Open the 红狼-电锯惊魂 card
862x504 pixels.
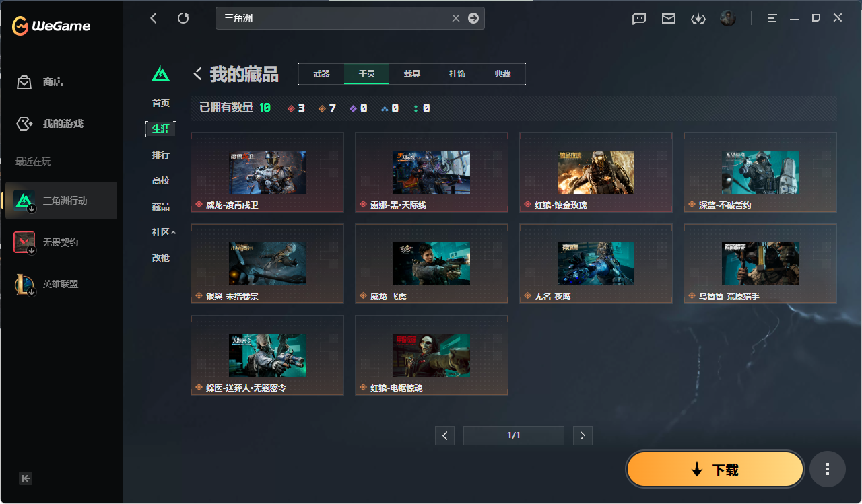tap(432, 355)
